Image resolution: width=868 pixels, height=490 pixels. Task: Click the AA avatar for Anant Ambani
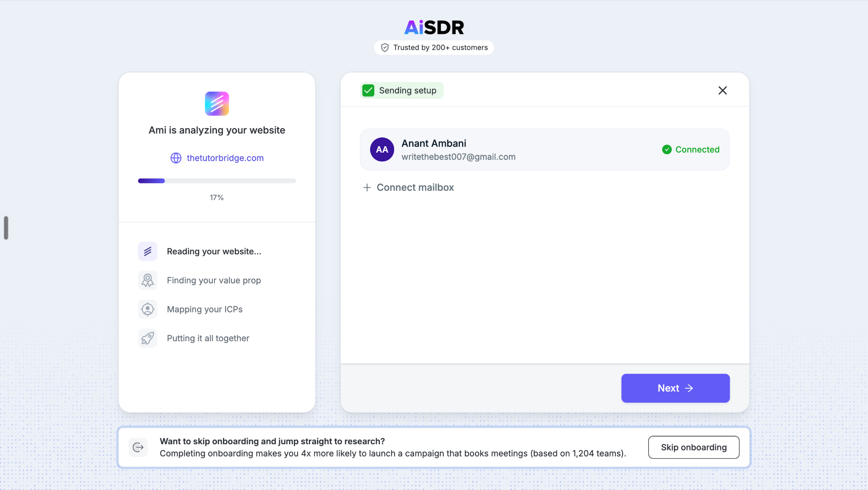pyautogui.click(x=382, y=149)
